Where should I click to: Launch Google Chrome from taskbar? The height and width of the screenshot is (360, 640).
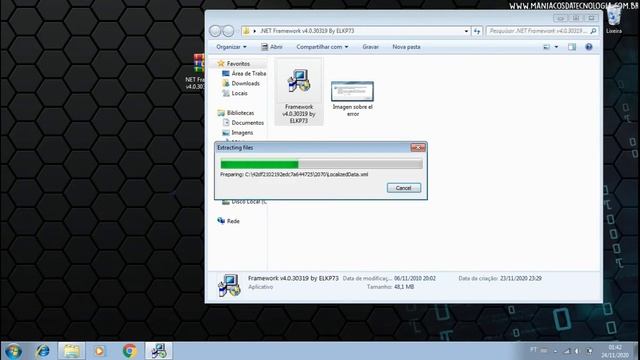[x=129, y=351]
